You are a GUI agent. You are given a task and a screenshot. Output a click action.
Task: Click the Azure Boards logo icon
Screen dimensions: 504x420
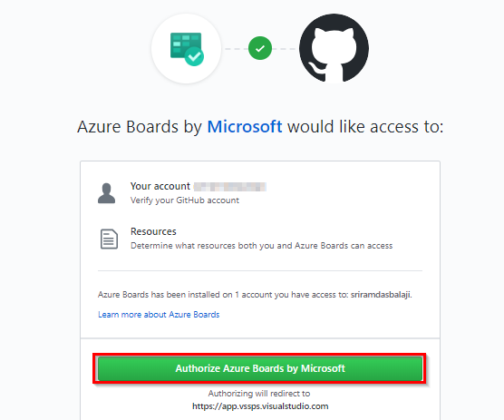tap(187, 49)
